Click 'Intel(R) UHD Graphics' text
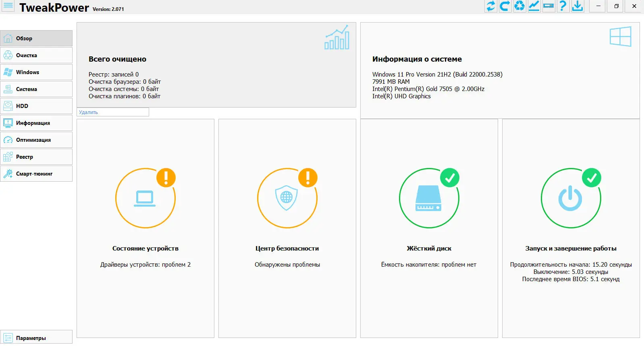644x346 pixels. pos(401,96)
